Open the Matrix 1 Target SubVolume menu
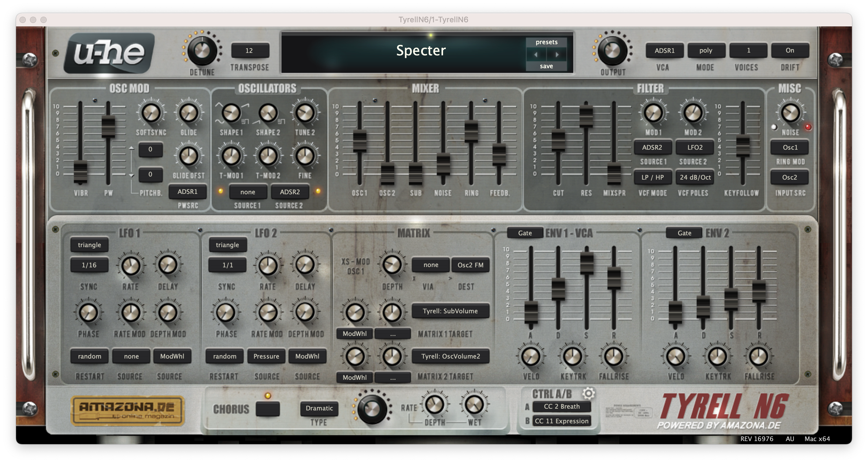Screen dimensions: 868x463 [x=450, y=311]
